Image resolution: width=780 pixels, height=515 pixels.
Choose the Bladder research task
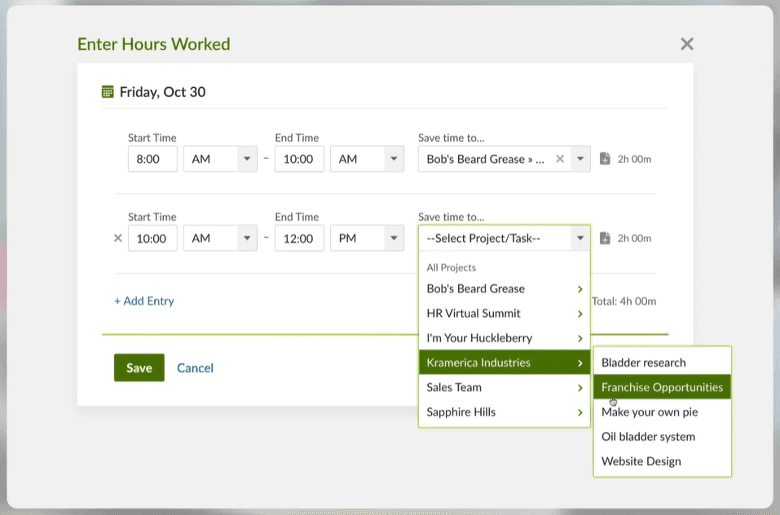pos(644,362)
